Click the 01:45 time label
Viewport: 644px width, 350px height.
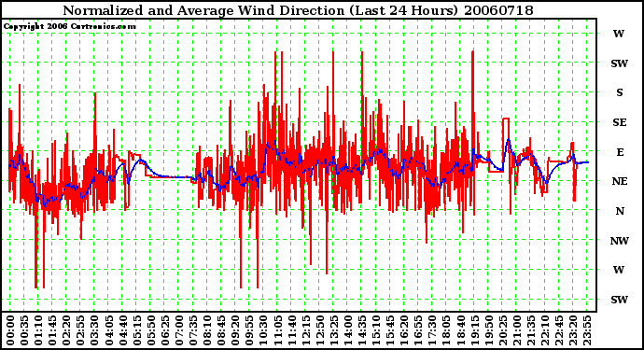coord(52,330)
